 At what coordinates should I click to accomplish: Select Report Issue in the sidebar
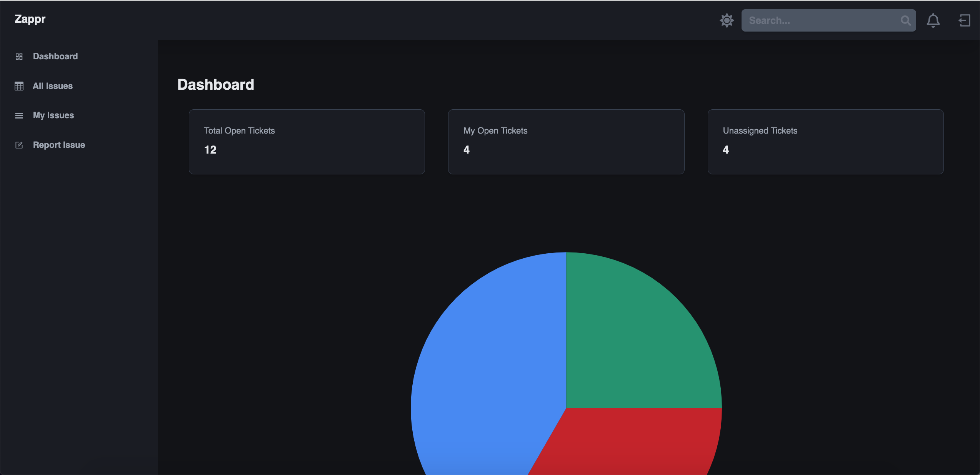59,145
